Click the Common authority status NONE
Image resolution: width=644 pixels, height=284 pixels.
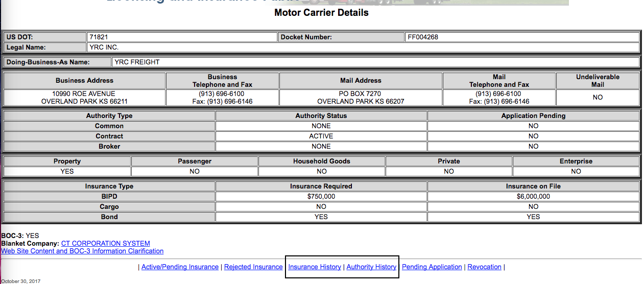point(321,126)
